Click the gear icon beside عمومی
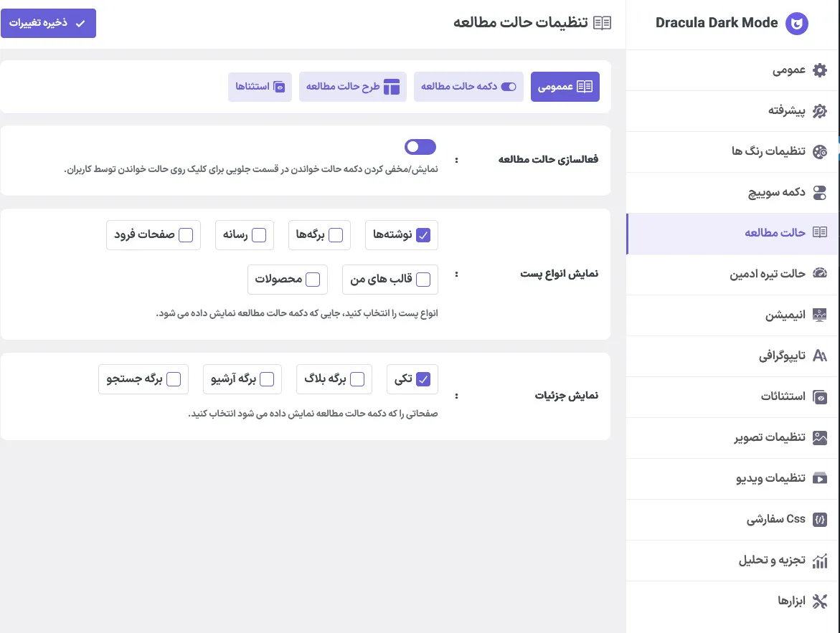 click(x=820, y=70)
